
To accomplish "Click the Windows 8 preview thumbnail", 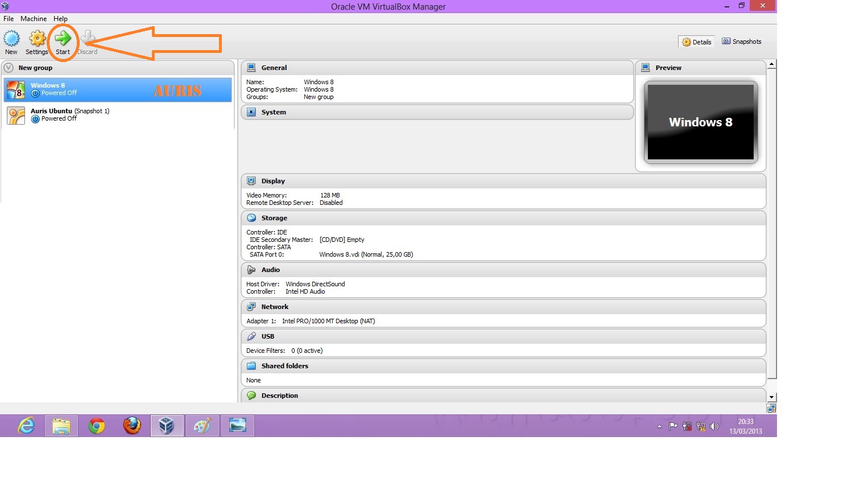I will (701, 122).
